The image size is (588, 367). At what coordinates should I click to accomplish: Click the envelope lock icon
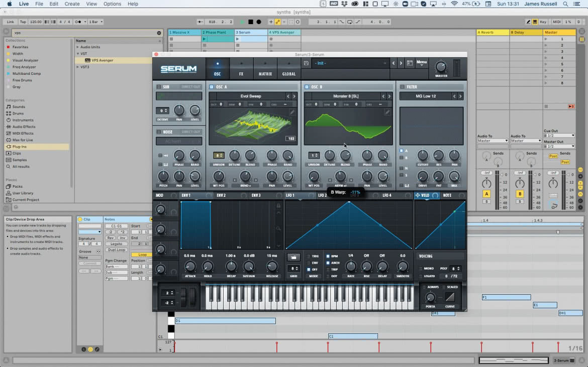pos(278,206)
